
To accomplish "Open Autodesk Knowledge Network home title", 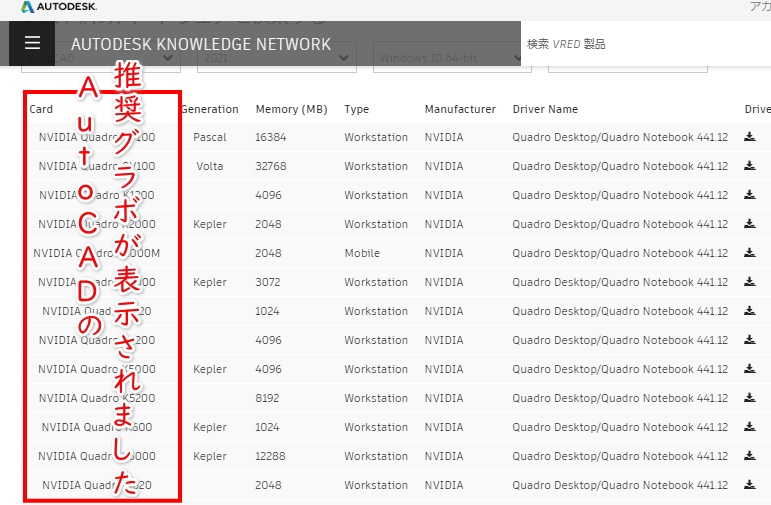I will [x=201, y=44].
